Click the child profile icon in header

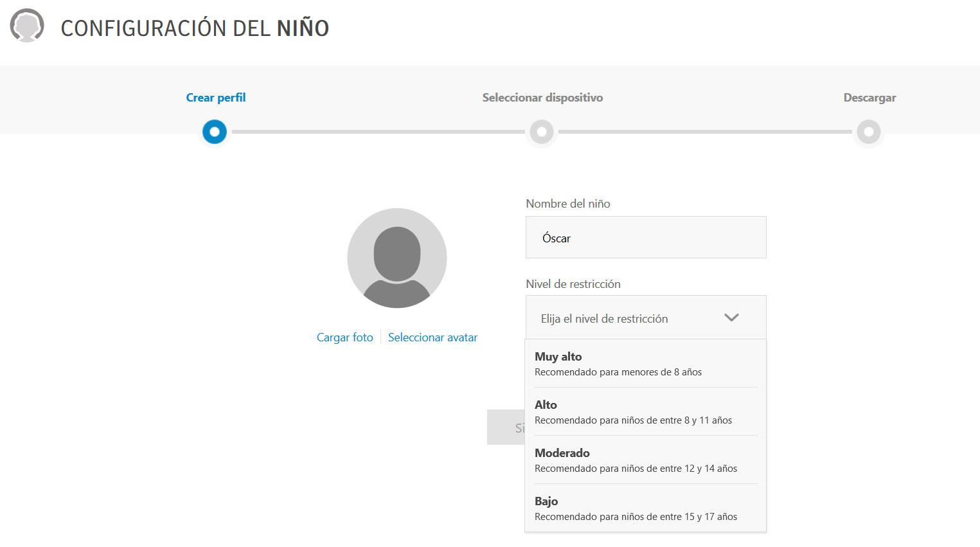pos(27,26)
